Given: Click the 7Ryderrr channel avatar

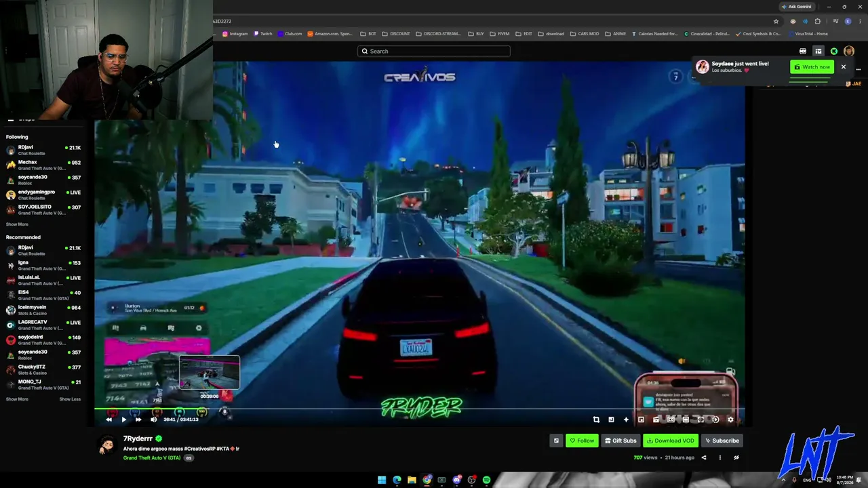Looking at the screenshot, I should 106,445.
